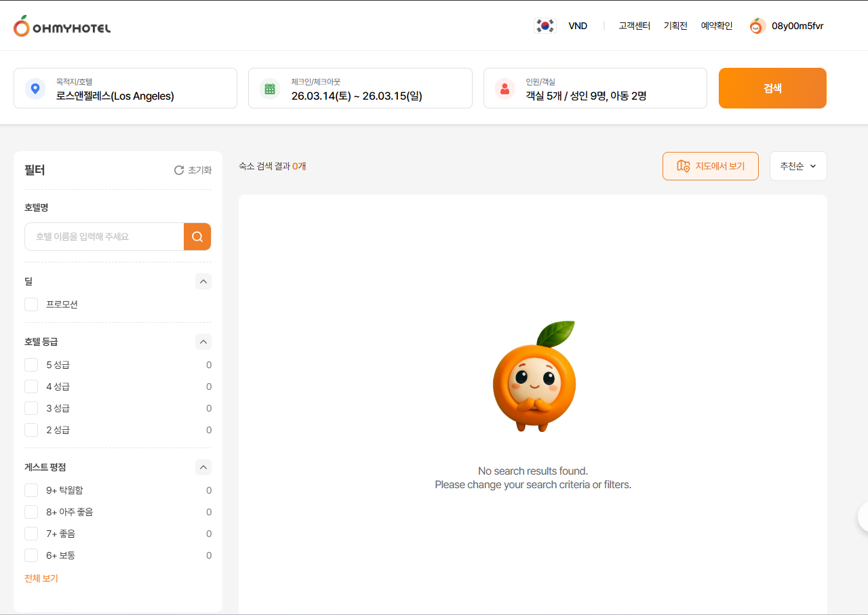The width and height of the screenshot is (868, 615).
Task: Check the 4 성급 checkbox
Action: [31, 386]
